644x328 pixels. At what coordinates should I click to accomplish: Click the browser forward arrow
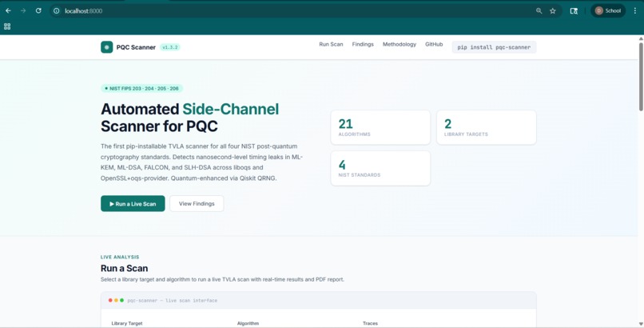point(23,10)
